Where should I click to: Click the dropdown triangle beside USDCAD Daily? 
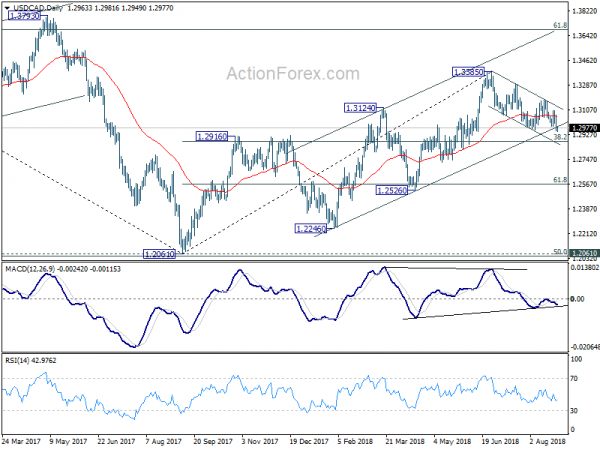tap(7, 8)
